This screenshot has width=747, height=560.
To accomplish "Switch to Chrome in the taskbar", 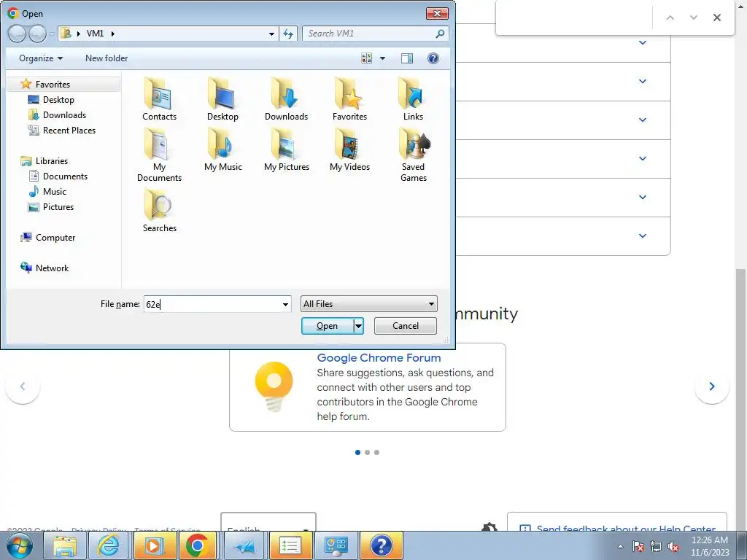I will (197, 545).
